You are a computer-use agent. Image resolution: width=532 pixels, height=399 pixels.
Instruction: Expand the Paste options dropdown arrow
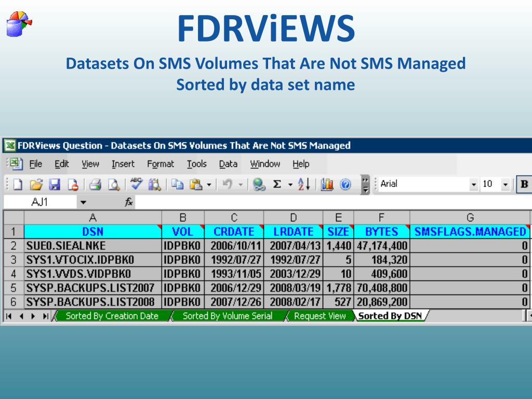point(209,185)
